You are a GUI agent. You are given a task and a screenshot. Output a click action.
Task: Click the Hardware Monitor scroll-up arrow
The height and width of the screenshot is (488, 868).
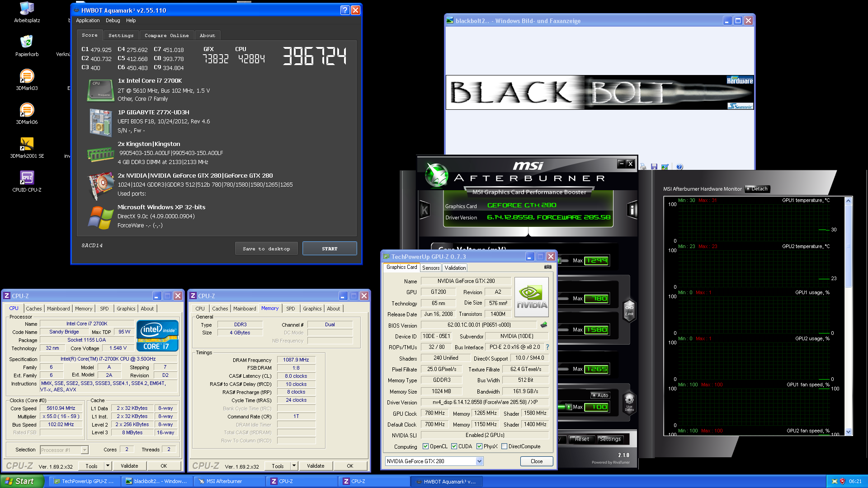(849, 201)
